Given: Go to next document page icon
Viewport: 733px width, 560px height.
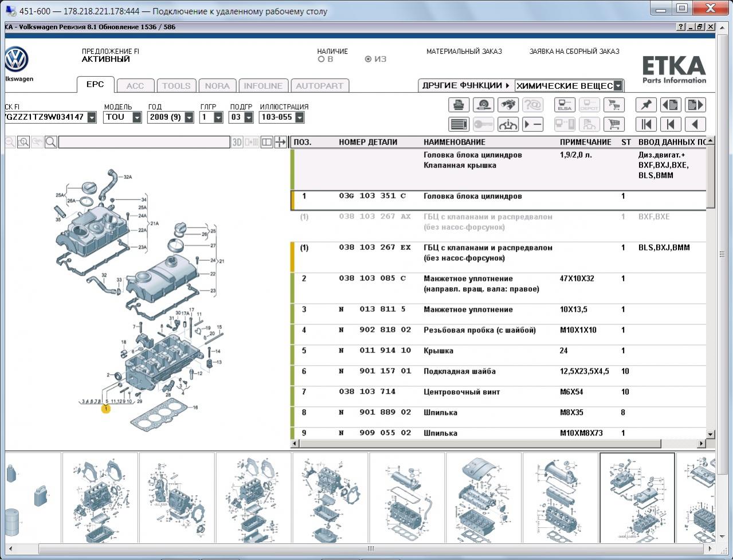Looking at the screenshot, I should pos(695,105).
